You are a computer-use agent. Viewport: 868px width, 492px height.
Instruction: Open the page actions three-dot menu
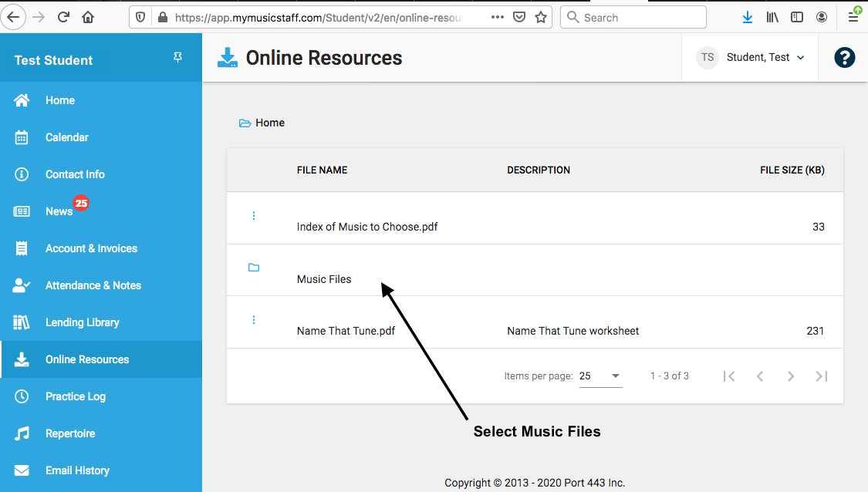[497, 17]
